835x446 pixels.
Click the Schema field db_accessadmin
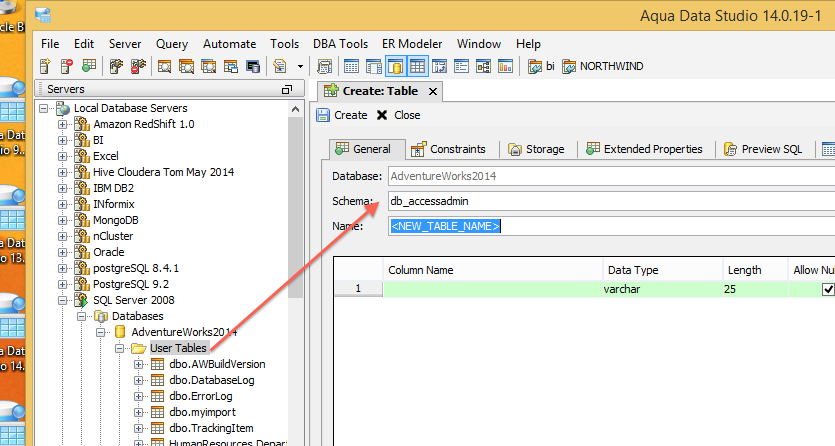pyautogui.click(x=611, y=201)
